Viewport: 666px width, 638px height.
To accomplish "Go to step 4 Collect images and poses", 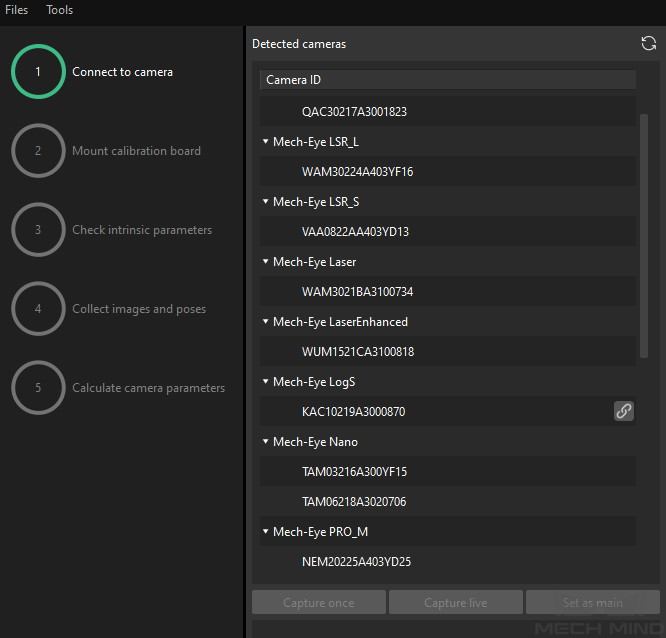I will pyautogui.click(x=38, y=308).
